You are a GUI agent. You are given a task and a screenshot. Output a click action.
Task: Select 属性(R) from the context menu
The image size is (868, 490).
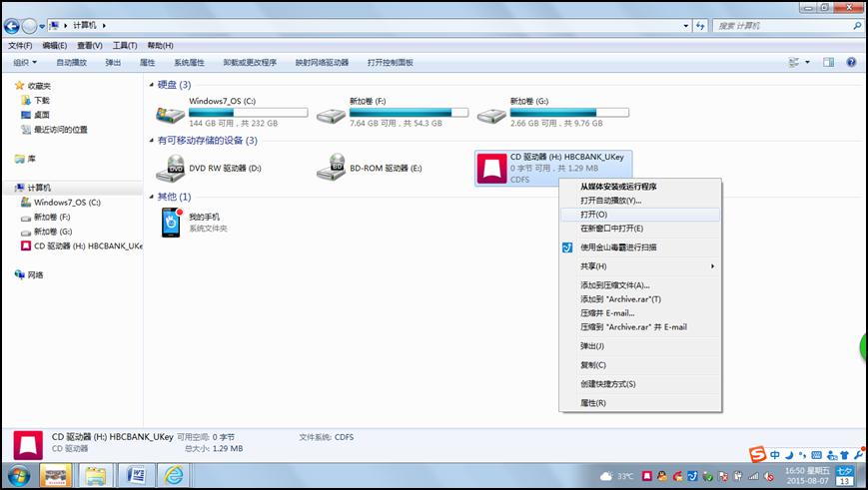(x=593, y=403)
